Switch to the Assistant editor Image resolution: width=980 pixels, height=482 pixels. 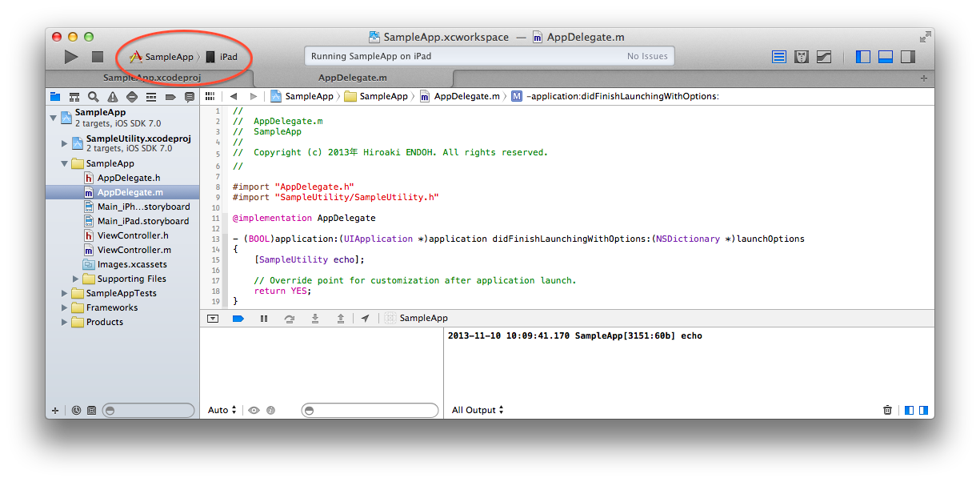click(801, 57)
